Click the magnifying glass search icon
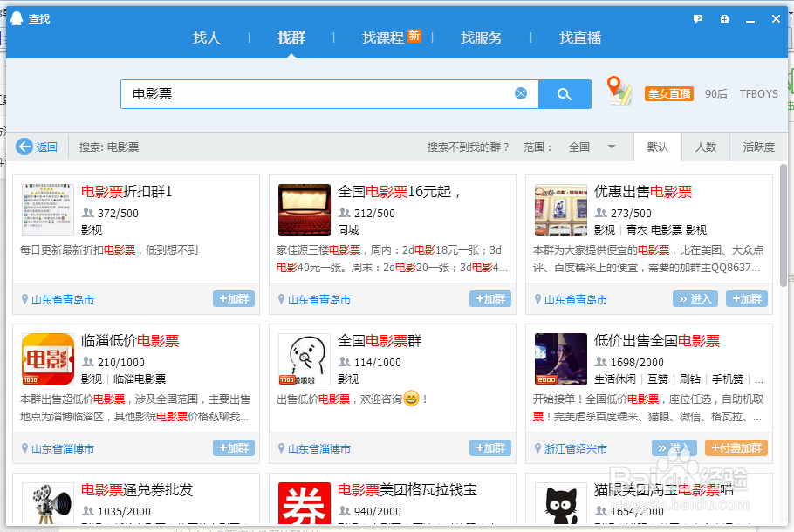The image size is (794, 532). point(564,93)
